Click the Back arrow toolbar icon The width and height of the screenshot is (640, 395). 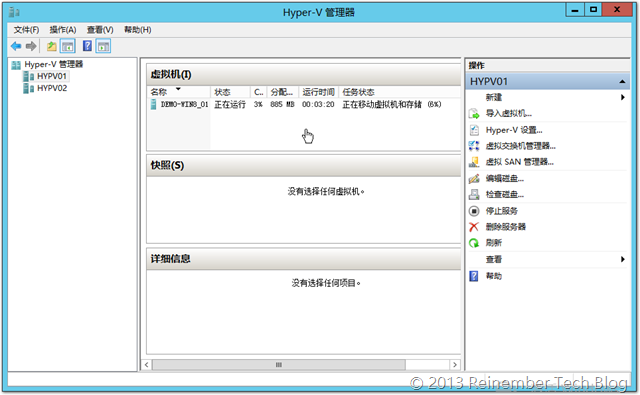pyautogui.click(x=16, y=46)
